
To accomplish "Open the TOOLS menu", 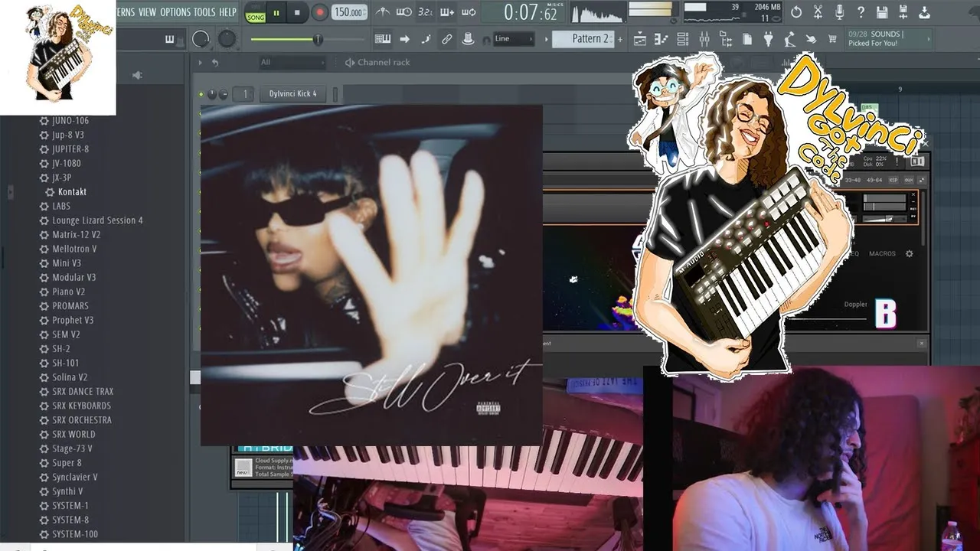I will coord(204,12).
